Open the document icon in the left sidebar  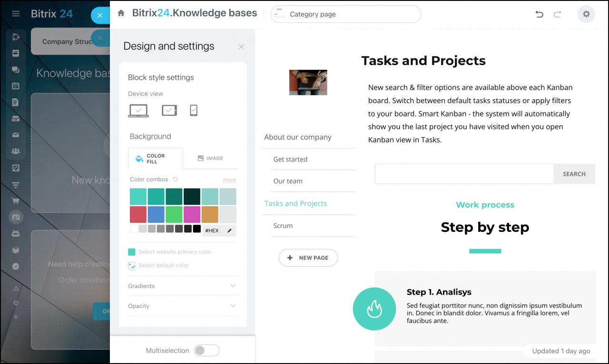click(x=16, y=102)
